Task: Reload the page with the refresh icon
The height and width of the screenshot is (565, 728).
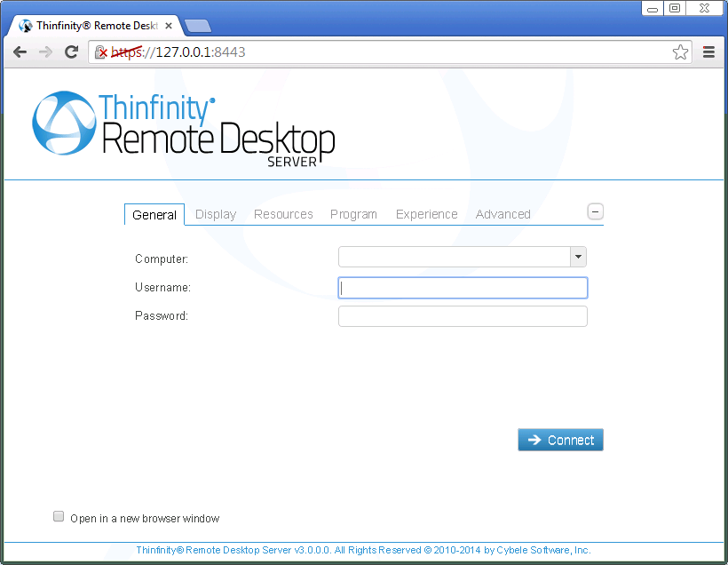Action: point(71,52)
